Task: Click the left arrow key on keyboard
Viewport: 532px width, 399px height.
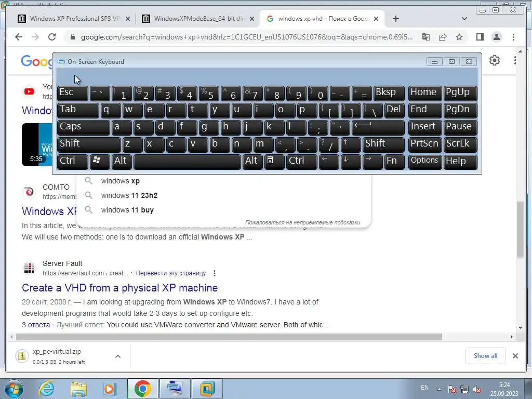Action: tap(329, 161)
